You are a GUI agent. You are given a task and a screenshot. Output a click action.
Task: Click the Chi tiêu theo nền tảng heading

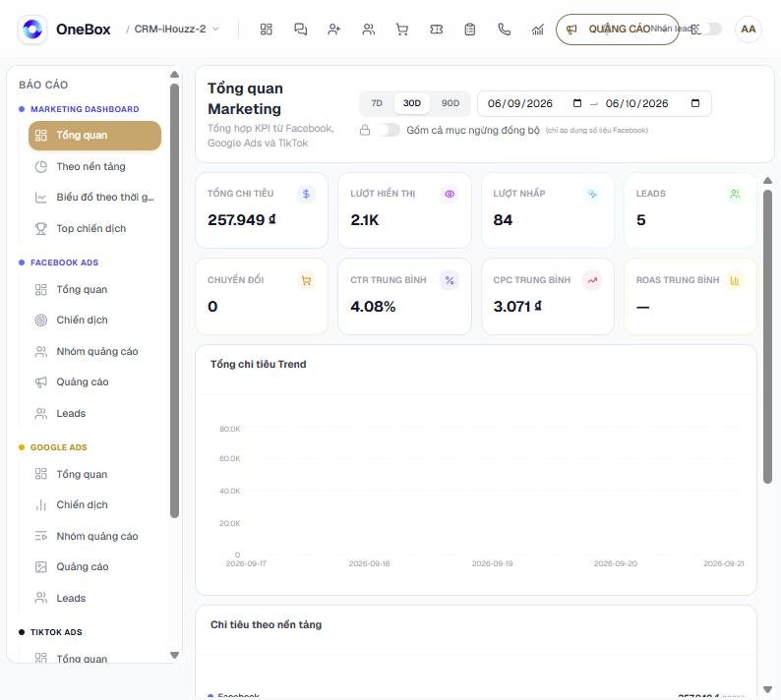point(266,624)
